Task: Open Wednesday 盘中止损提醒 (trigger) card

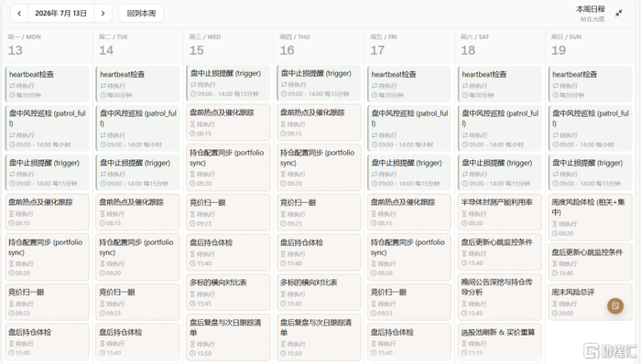Action: [228, 83]
